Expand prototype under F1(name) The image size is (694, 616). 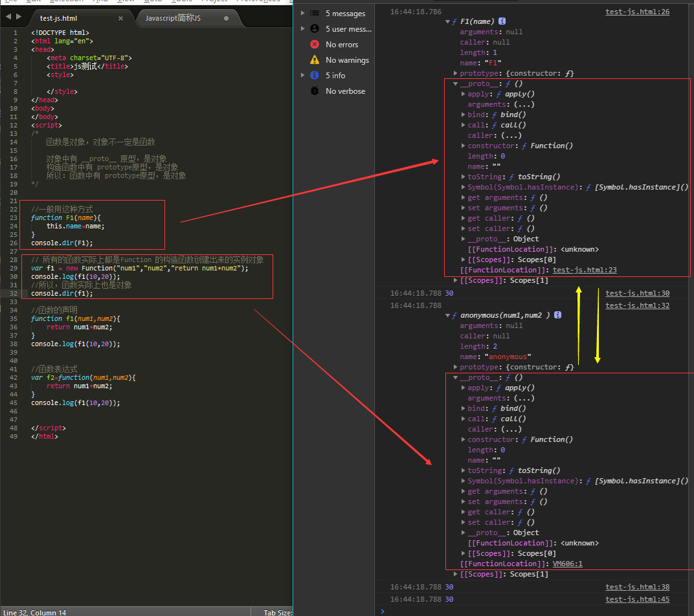(x=456, y=73)
